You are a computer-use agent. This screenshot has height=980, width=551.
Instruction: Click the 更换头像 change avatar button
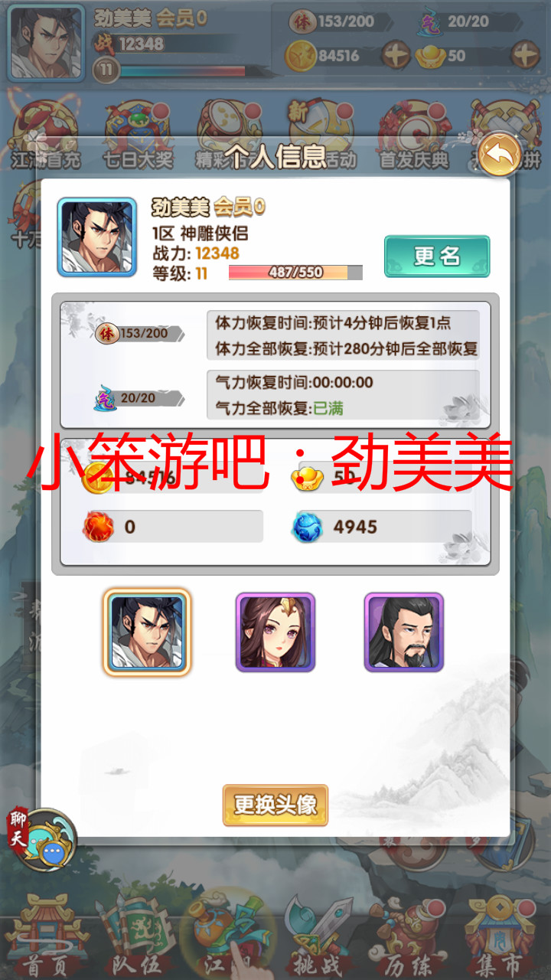275,805
